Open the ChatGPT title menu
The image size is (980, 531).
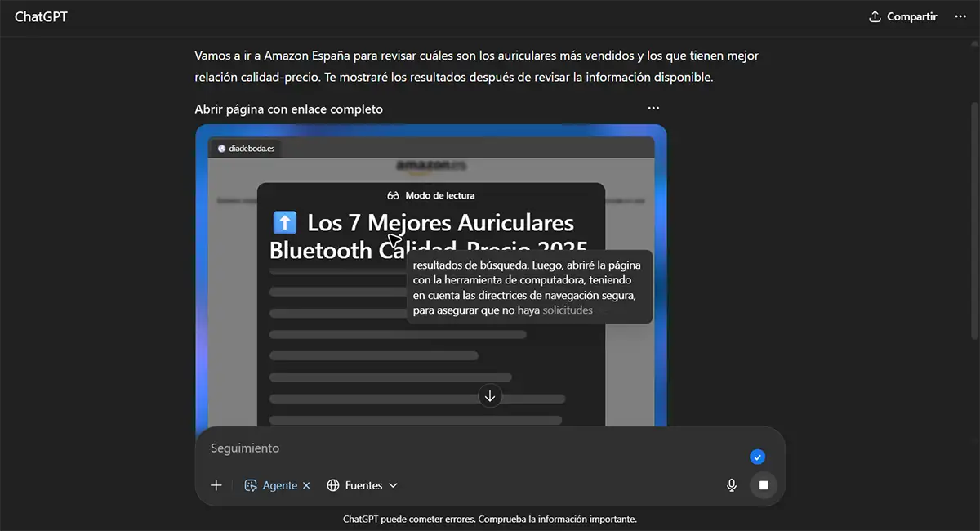tap(41, 16)
